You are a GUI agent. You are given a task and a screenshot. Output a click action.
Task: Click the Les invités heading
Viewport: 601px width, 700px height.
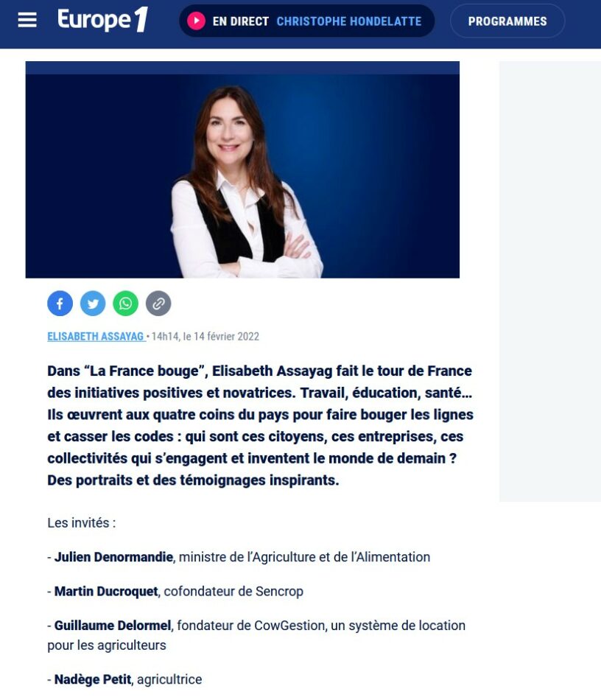[82, 522]
